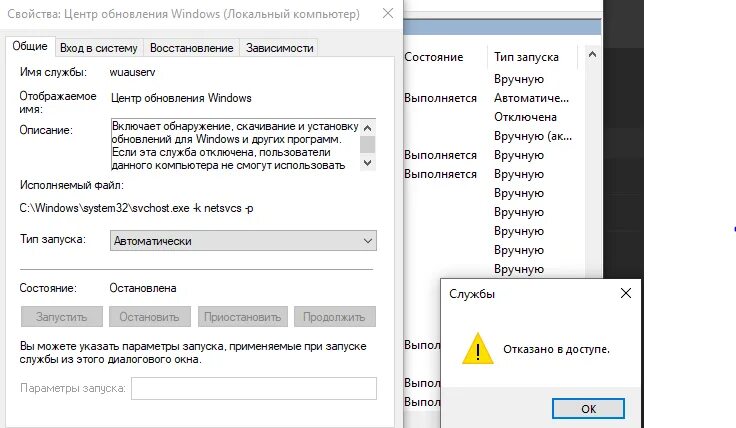Open the Восстановление tab
The image size is (736, 428).
pos(192,48)
